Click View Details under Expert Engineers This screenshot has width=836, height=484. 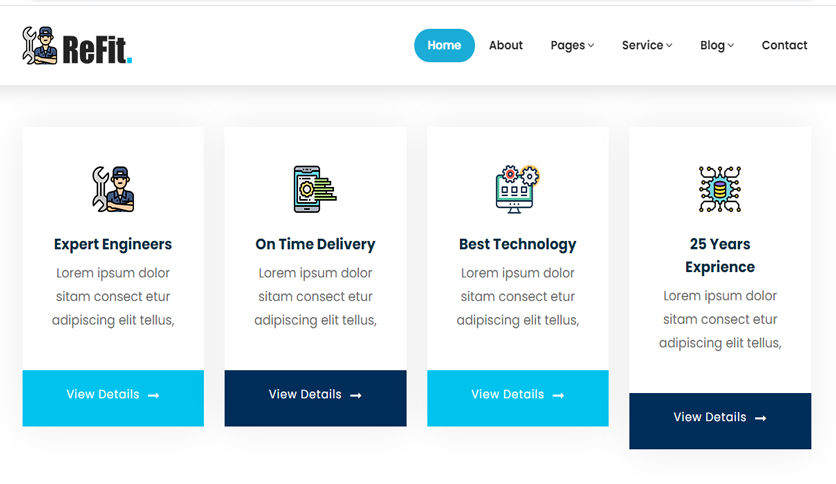pos(113,398)
